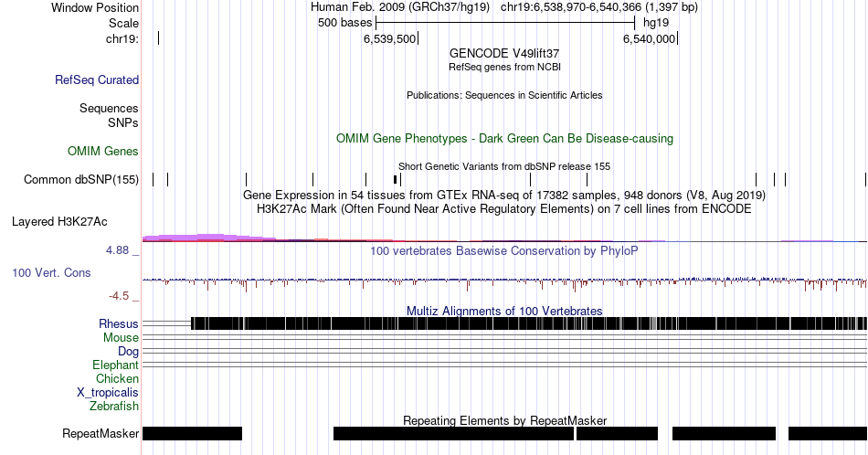Screen dimensions: 868x455
Task: Click the 6,539,500 ruler coordinate
Action: (x=389, y=38)
